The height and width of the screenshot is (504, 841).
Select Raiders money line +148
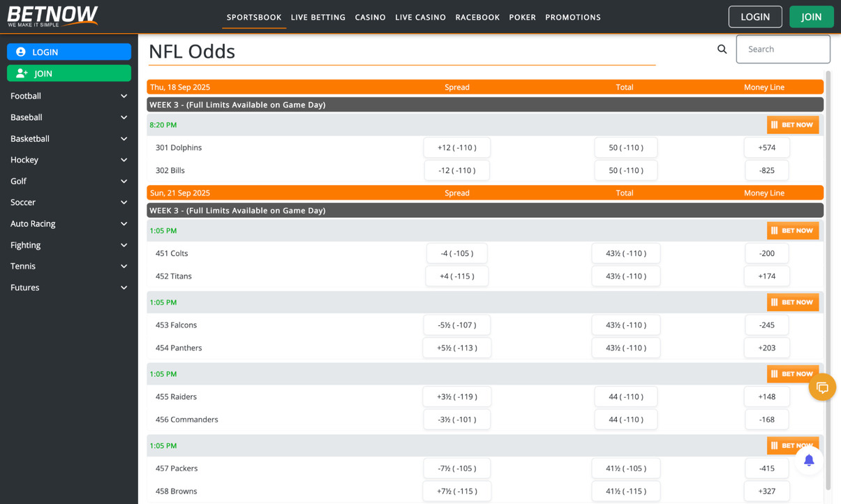click(767, 397)
